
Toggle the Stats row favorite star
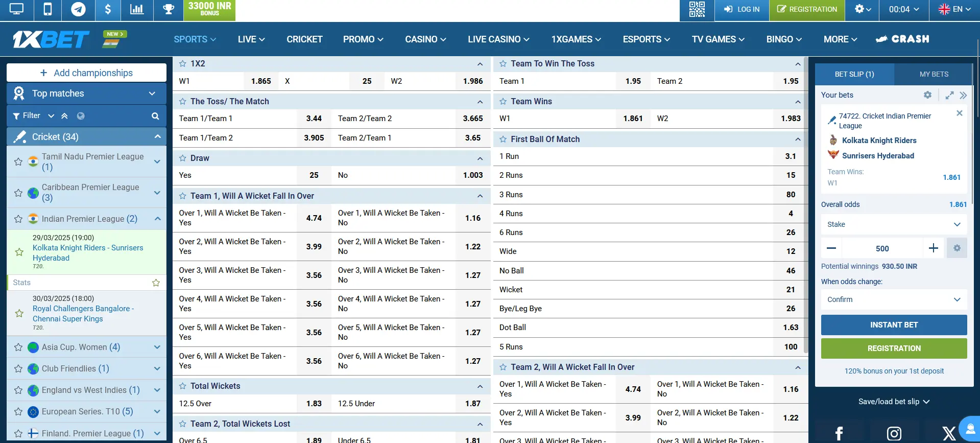[x=156, y=283]
